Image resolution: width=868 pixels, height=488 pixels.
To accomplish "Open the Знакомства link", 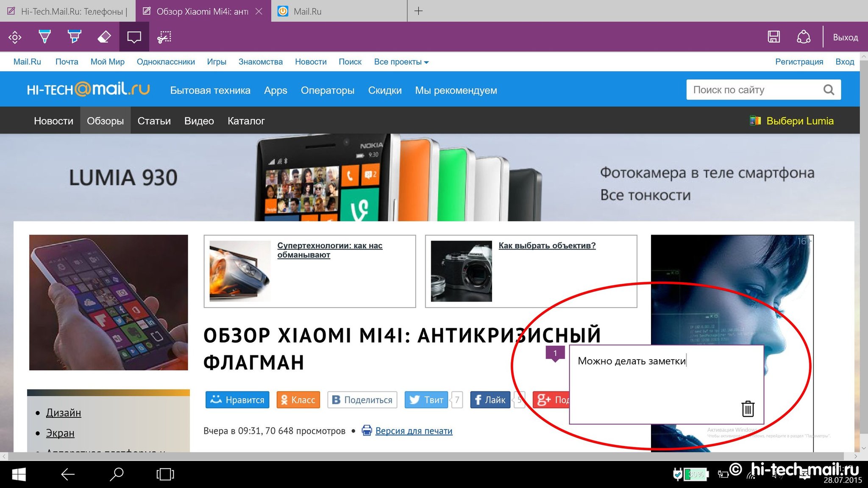I will coord(260,62).
